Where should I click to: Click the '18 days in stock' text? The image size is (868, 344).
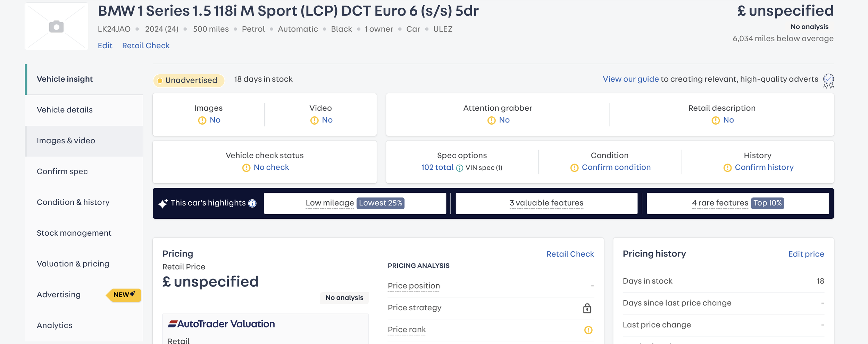pyautogui.click(x=263, y=79)
